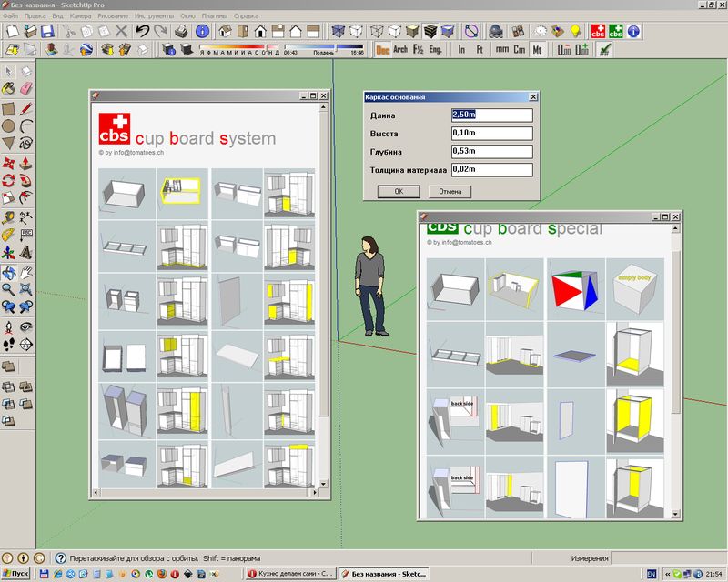The width and height of the screenshot is (728, 582).
Task: Toggle Architectural 'Arch' unit format
Action: 400,50
